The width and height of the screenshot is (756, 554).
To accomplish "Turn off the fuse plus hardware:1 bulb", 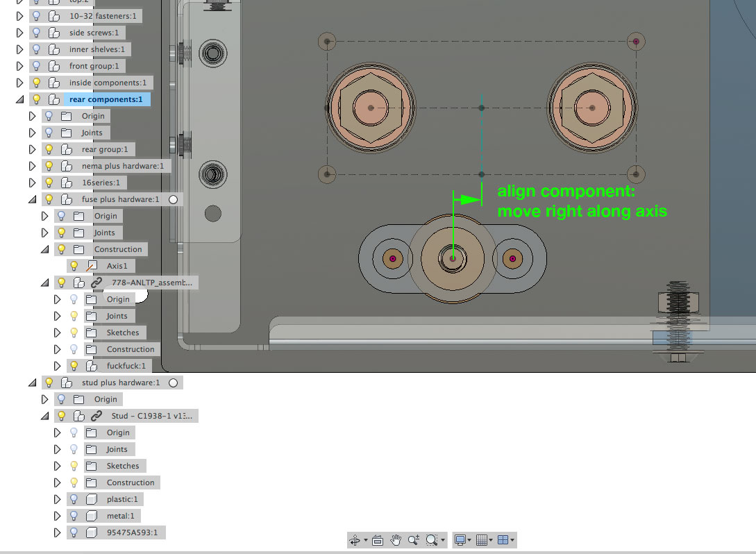I will (49, 199).
